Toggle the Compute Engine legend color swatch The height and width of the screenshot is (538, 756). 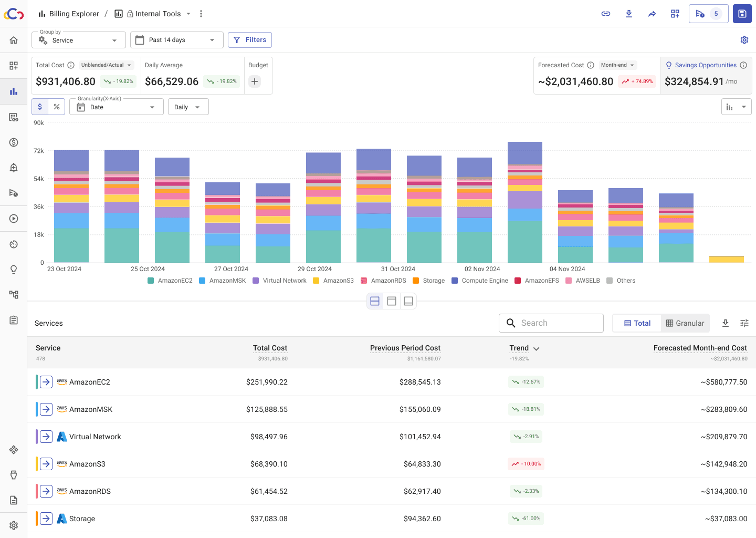click(455, 281)
